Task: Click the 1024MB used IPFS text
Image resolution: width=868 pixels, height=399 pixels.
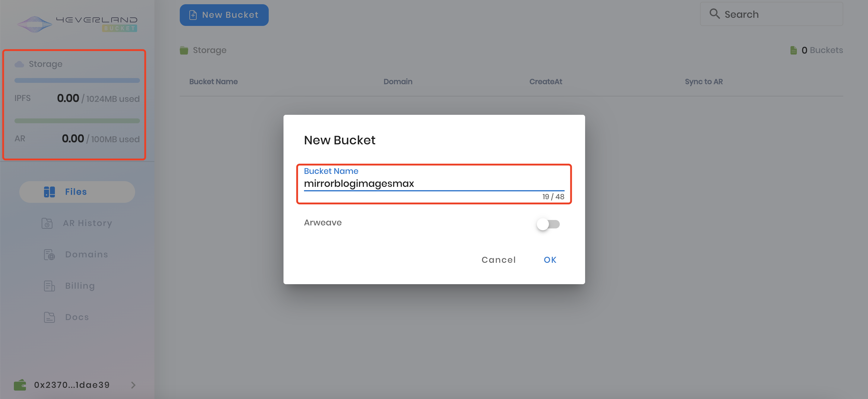Action: coord(113,99)
